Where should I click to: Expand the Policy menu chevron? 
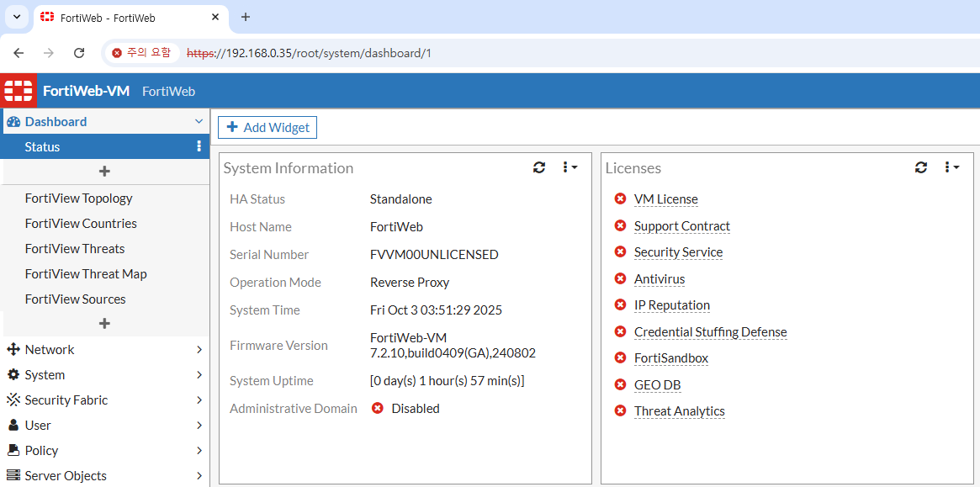199,451
